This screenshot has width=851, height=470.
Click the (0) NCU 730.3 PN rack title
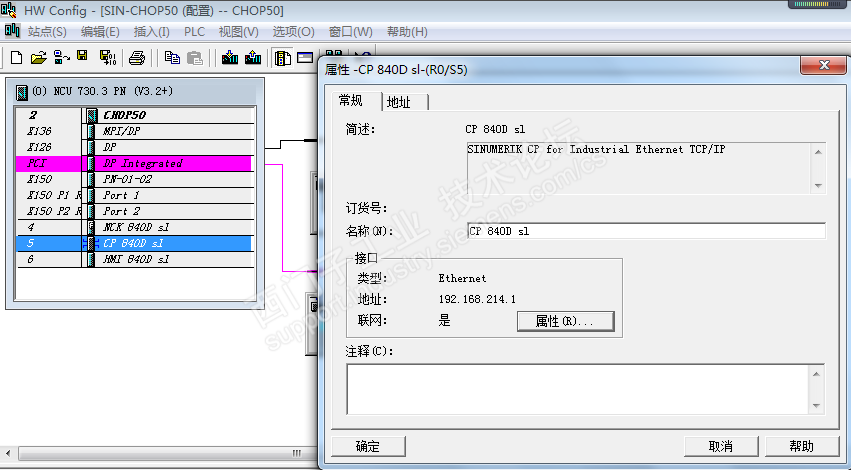click(x=103, y=91)
